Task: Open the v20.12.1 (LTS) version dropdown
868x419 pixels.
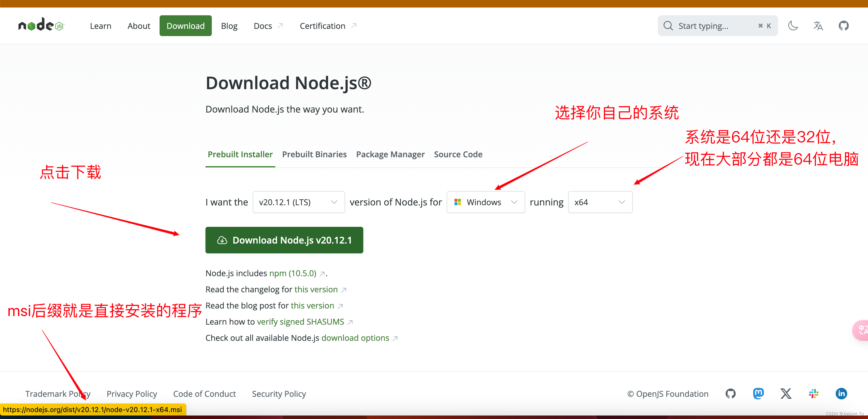Action: pyautogui.click(x=299, y=202)
